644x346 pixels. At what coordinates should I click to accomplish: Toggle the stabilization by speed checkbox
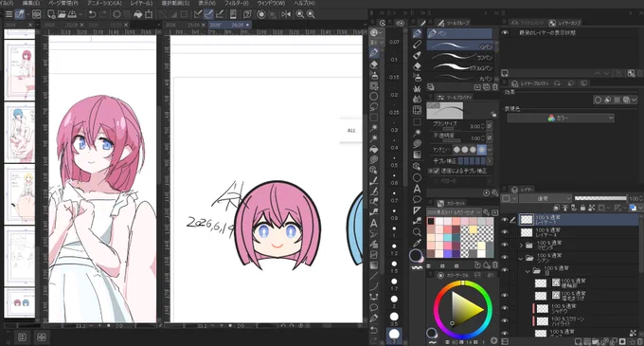[x=437, y=171]
